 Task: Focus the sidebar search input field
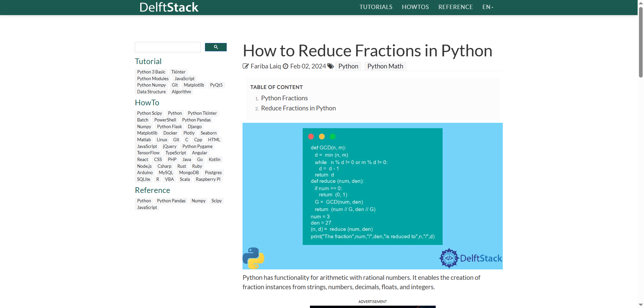click(x=167, y=47)
